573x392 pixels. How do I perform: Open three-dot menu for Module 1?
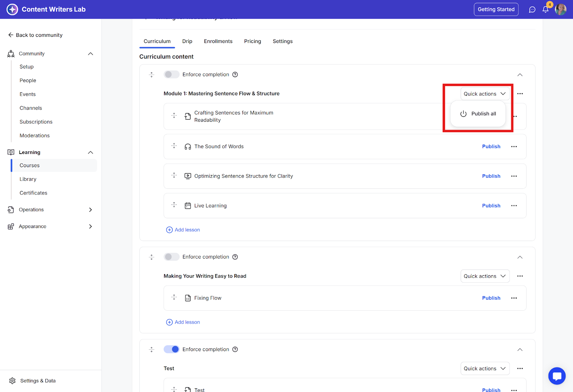point(520,94)
